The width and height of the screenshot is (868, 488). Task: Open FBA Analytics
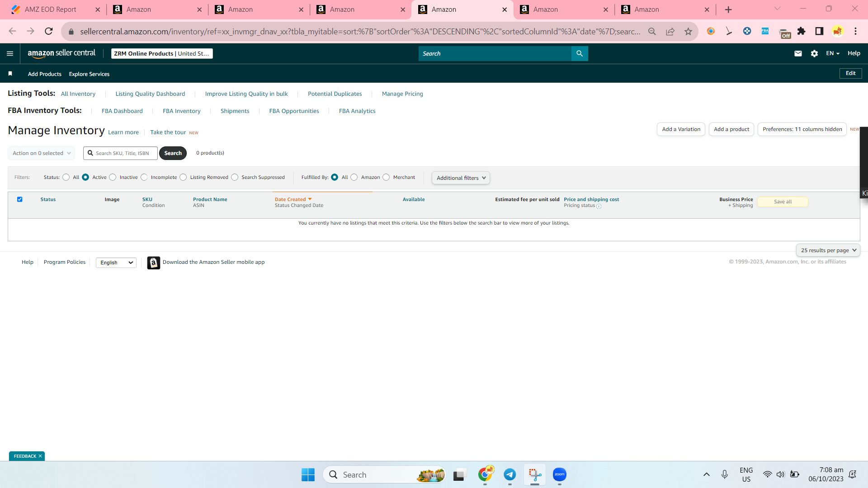click(357, 111)
